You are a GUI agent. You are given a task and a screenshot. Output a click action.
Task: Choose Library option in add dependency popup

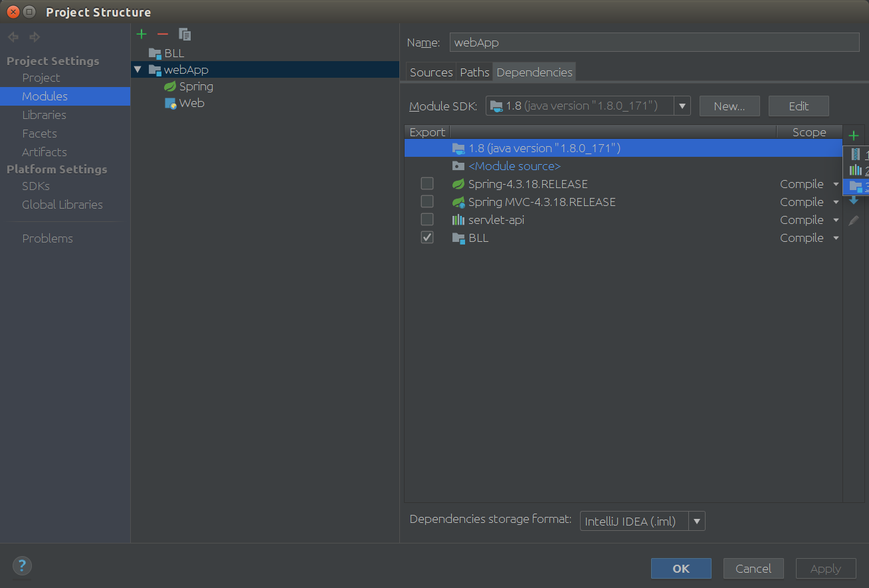click(857, 171)
